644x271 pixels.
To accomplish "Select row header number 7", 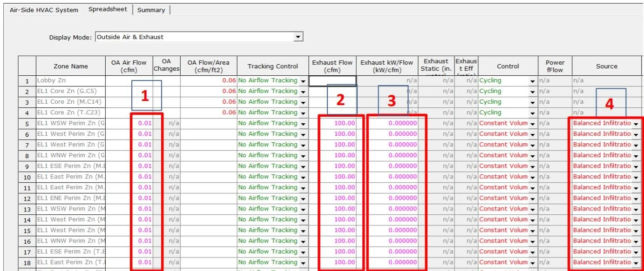I will pyautogui.click(x=27, y=145).
